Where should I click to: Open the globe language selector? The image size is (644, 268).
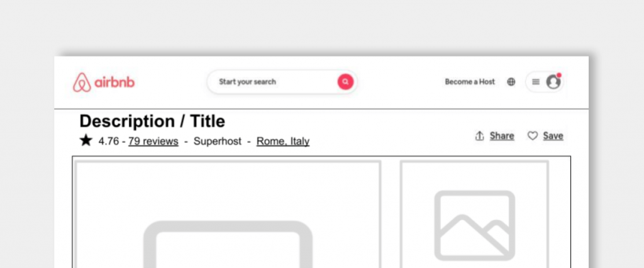coord(511,82)
